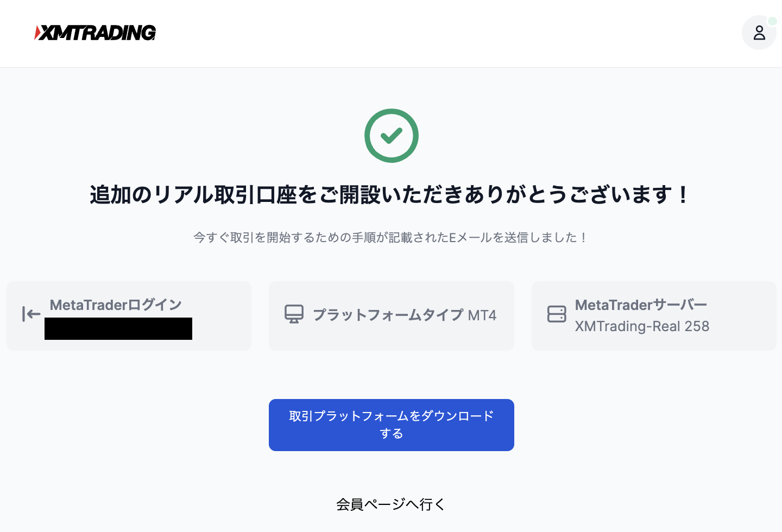Click the MetaTraderサーバー label

[x=641, y=305]
